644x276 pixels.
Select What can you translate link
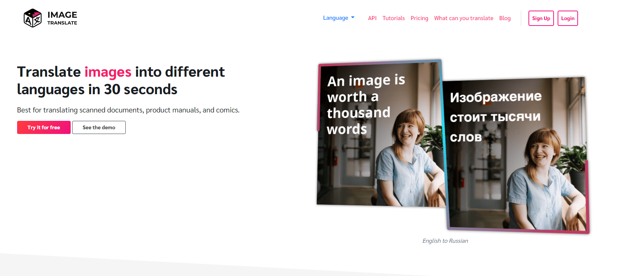click(464, 18)
